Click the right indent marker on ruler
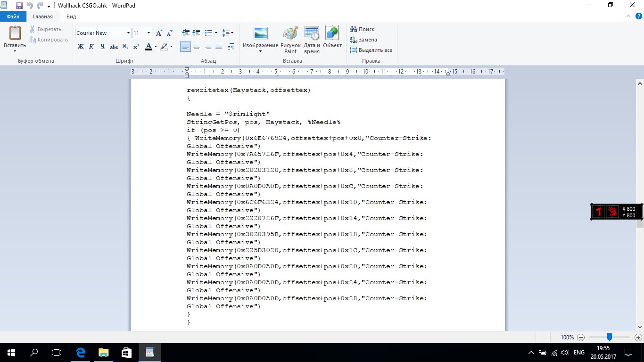 [x=448, y=72]
